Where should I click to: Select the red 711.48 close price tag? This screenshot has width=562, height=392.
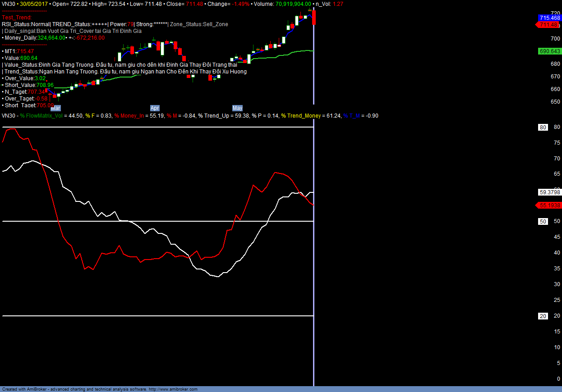tap(549, 25)
